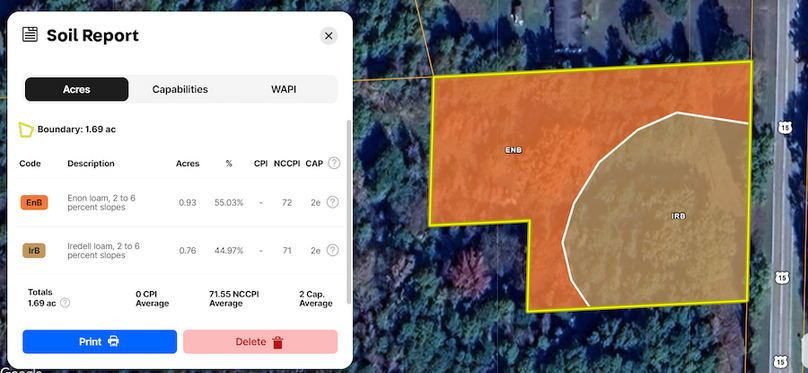Close the Soil Report panel
The width and height of the screenshot is (808, 373).
click(328, 36)
